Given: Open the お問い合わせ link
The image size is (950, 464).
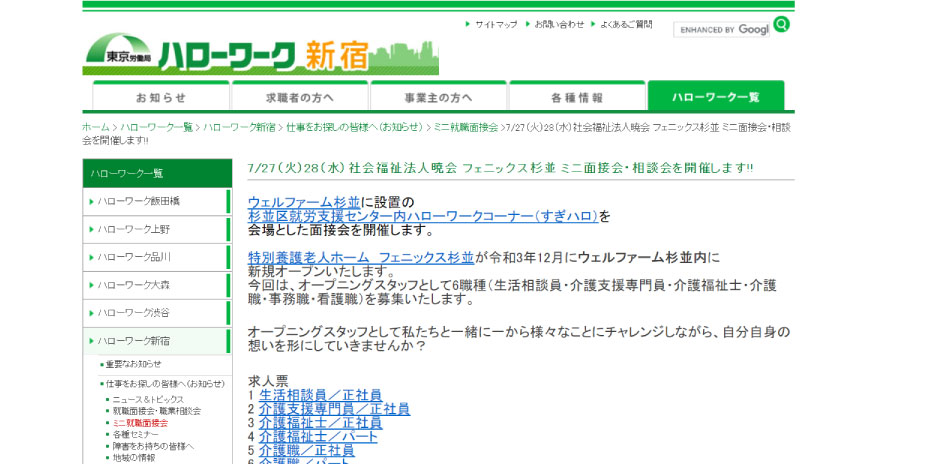Looking at the screenshot, I should (559, 24).
